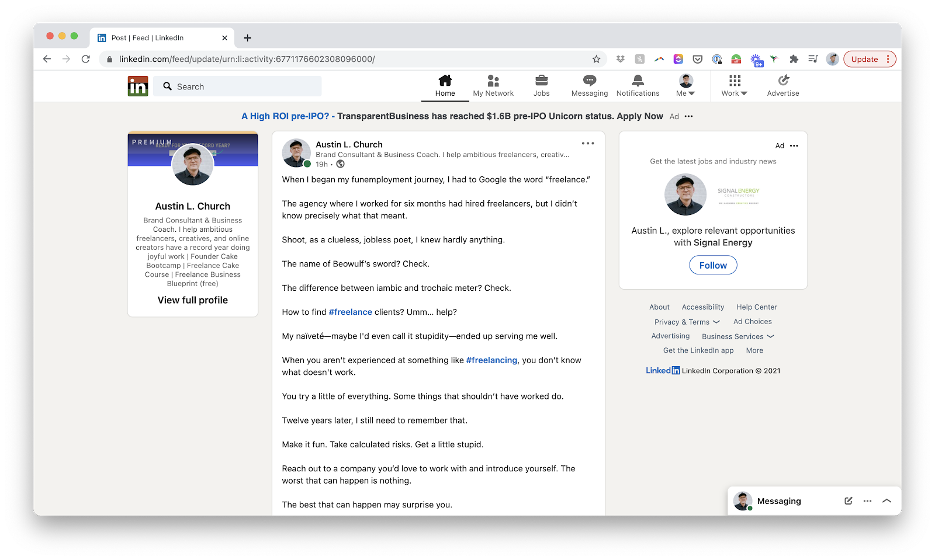Screen dimensions: 935x560
Task: Reload the page
Action: click(x=85, y=59)
